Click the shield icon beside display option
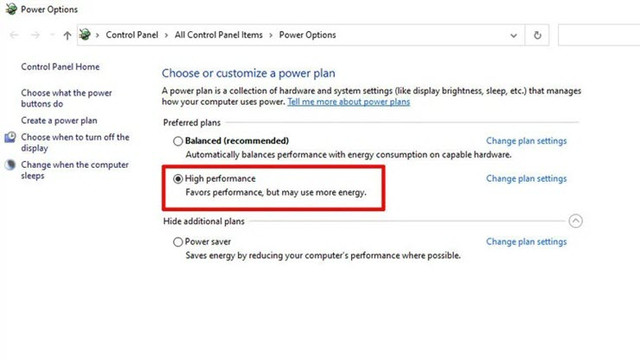640x360 pixels. [x=10, y=137]
